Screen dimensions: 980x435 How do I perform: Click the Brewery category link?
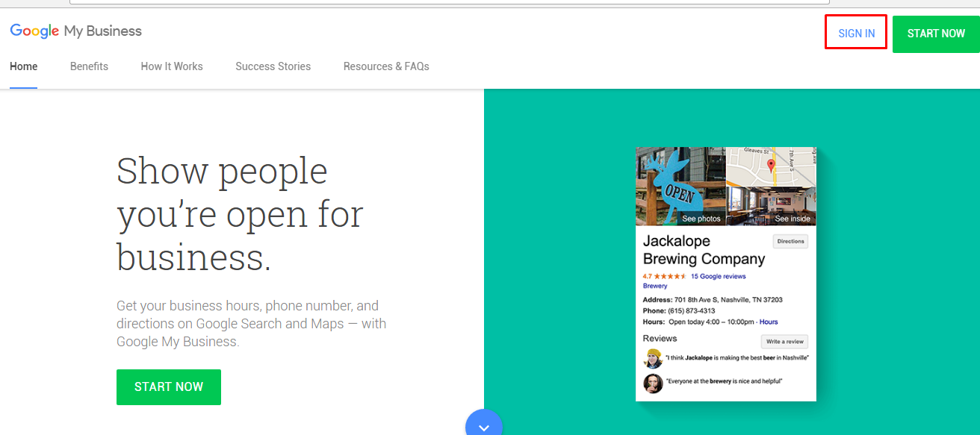[x=655, y=286]
